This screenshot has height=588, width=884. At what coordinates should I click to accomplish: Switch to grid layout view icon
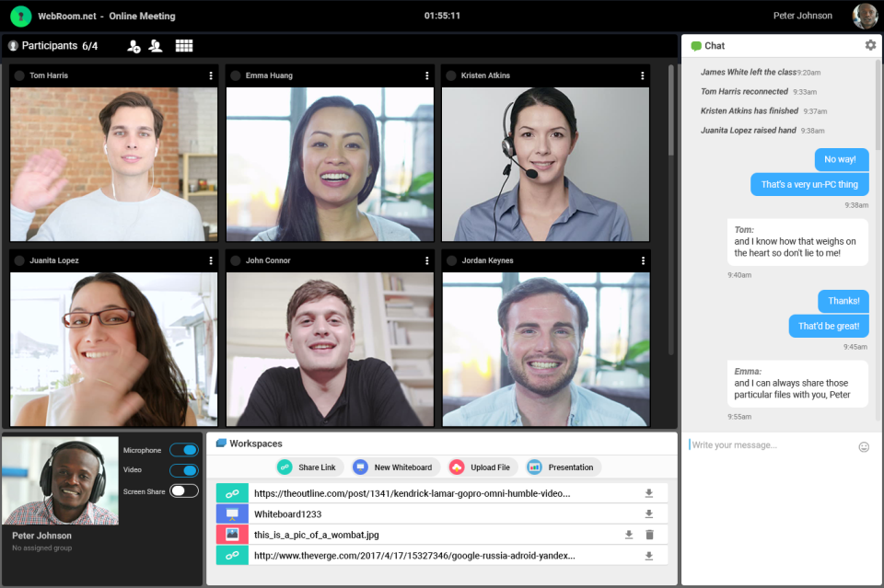184,46
